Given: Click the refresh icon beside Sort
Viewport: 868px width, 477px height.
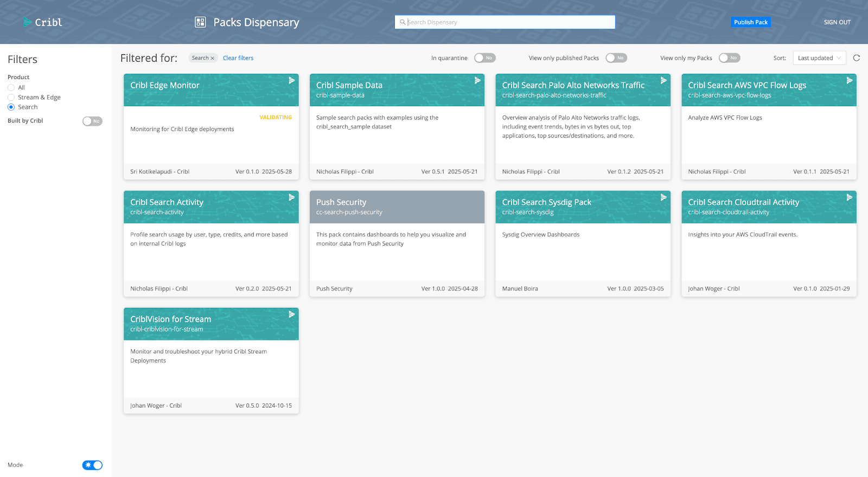Looking at the screenshot, I should coord(857,58).
